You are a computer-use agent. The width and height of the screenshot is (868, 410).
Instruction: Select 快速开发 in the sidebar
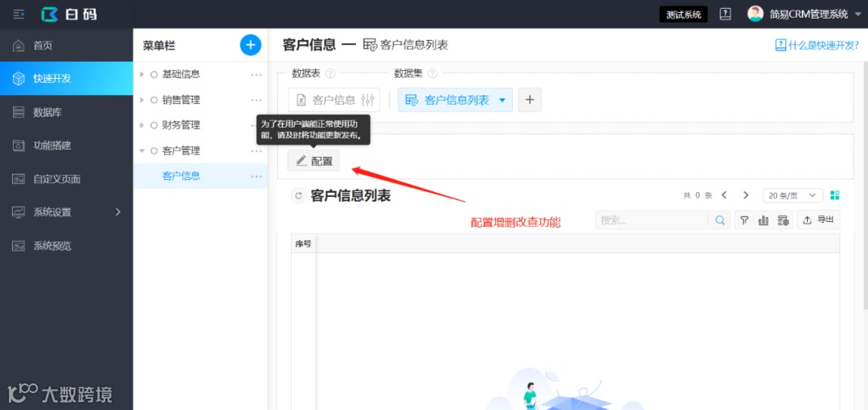(67, 78)
